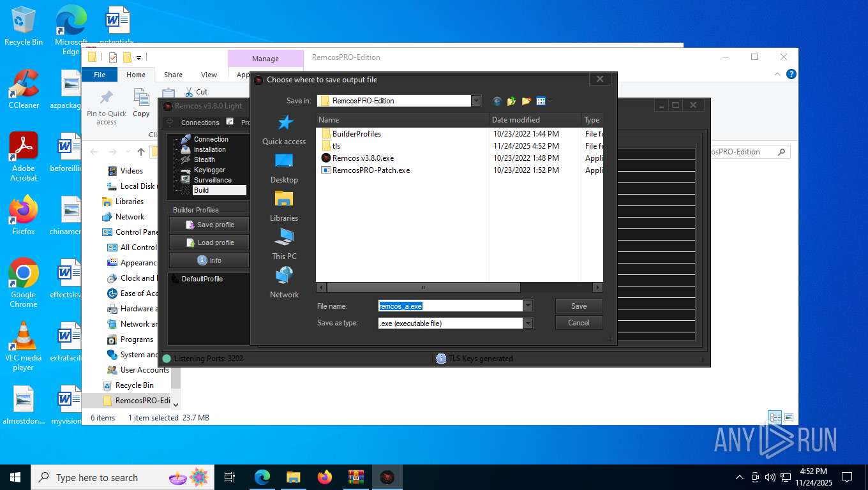Viewport: 868px width, 490px height.
Task: Open the View Menu icon in save dialog
Action: pyautogui.click(x=544, y=101)
